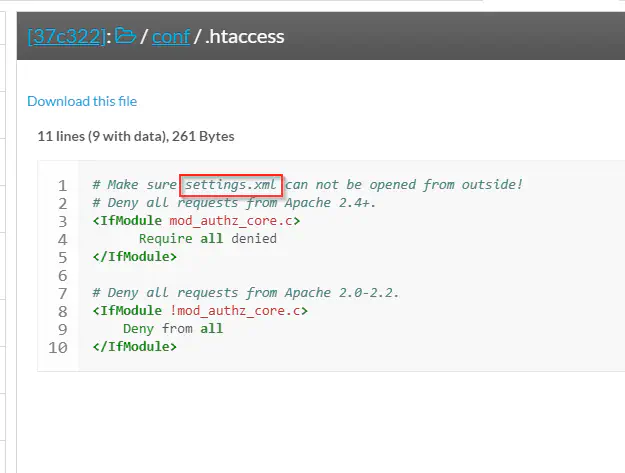This screenshot has height=473, width=625.
Task: Click the .htaccess filename in header
Action: tap(246, 37)
